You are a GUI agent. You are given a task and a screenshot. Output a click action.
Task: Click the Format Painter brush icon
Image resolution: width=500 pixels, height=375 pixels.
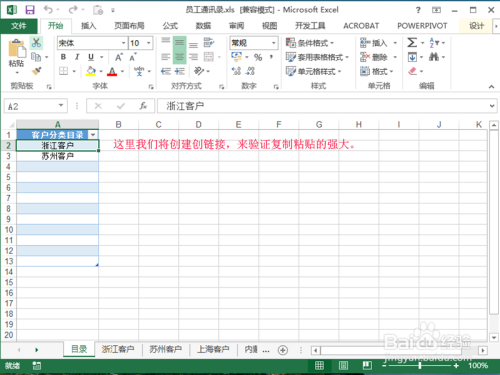click(36, 71)
